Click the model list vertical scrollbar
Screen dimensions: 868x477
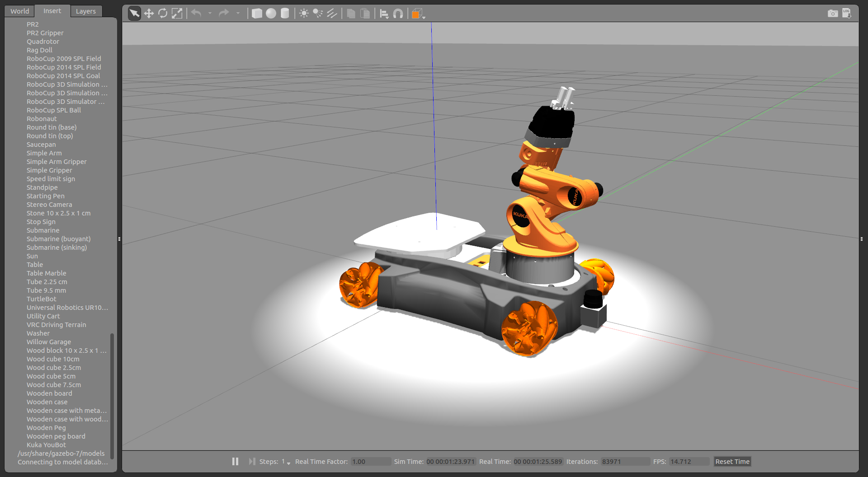pyautogui.click(x=112, y=396)
